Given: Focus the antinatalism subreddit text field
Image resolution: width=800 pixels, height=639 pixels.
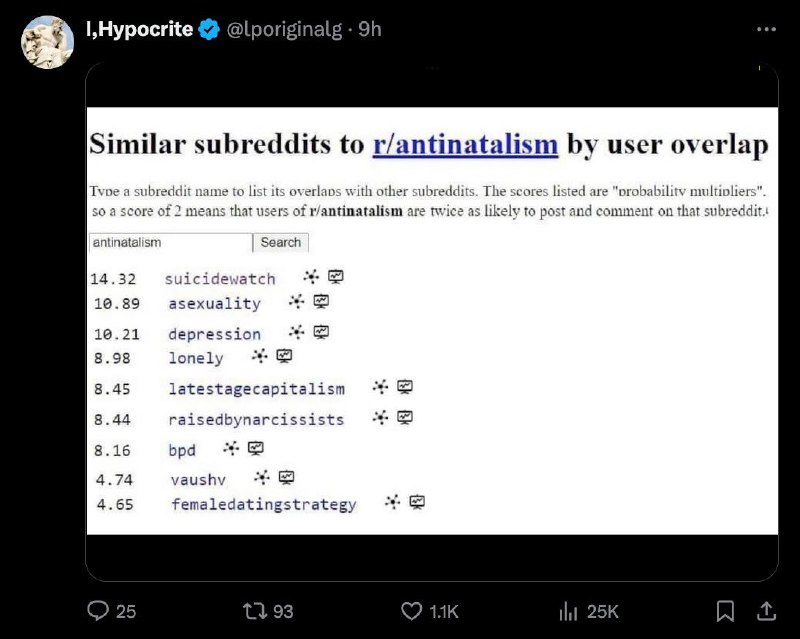Looking at the screenshot, I should pyautogui.click(x=170, y=242).
